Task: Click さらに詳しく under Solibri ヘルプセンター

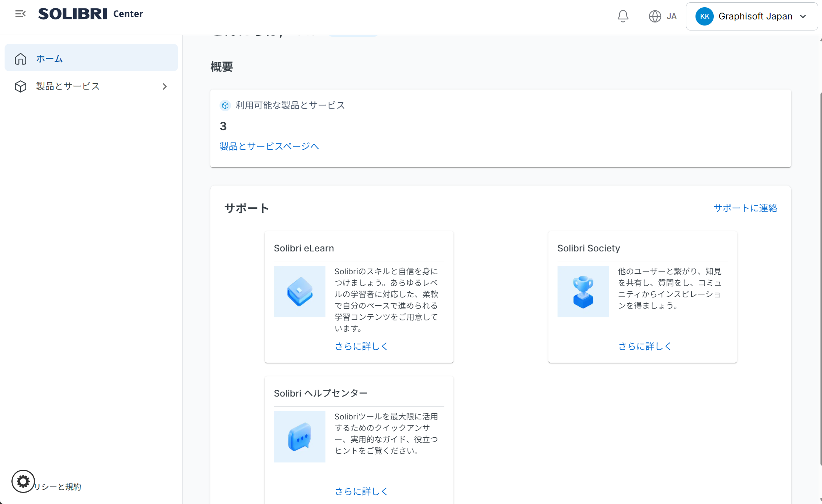Action: pyautogui.click(x=361, y=491)
